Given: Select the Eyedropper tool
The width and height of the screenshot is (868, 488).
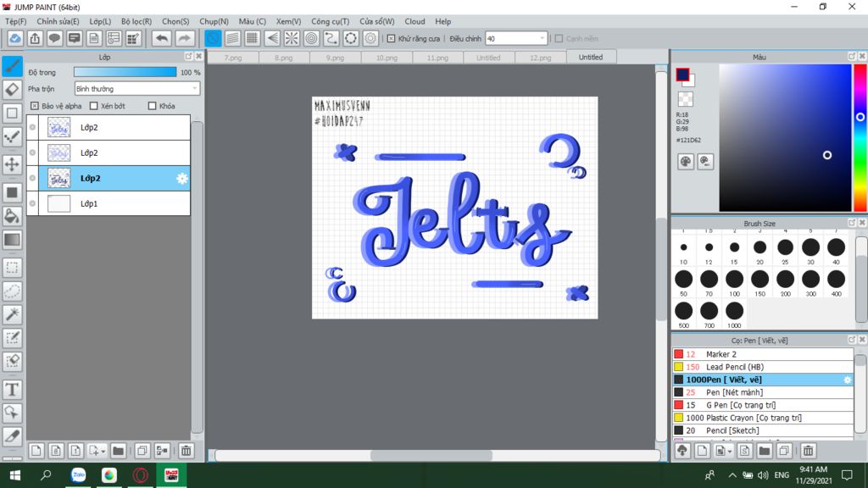Looking at the screenshot, I should 12,436.
